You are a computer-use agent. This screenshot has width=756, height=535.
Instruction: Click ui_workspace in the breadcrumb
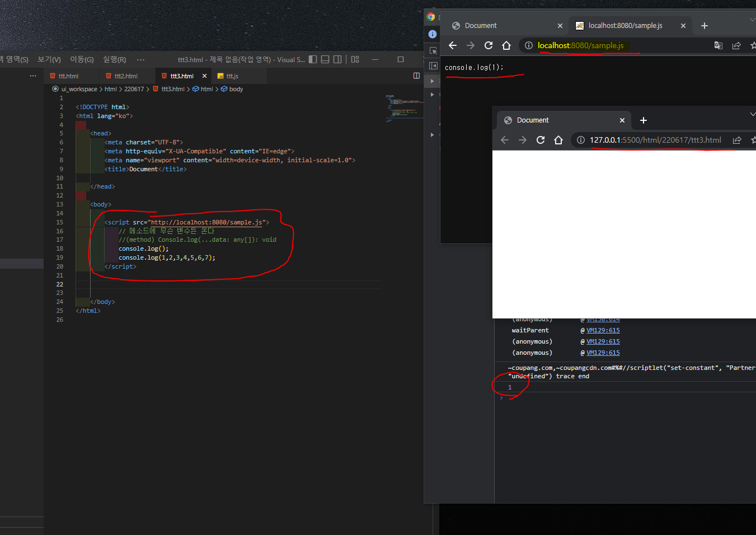pos(79,89)
